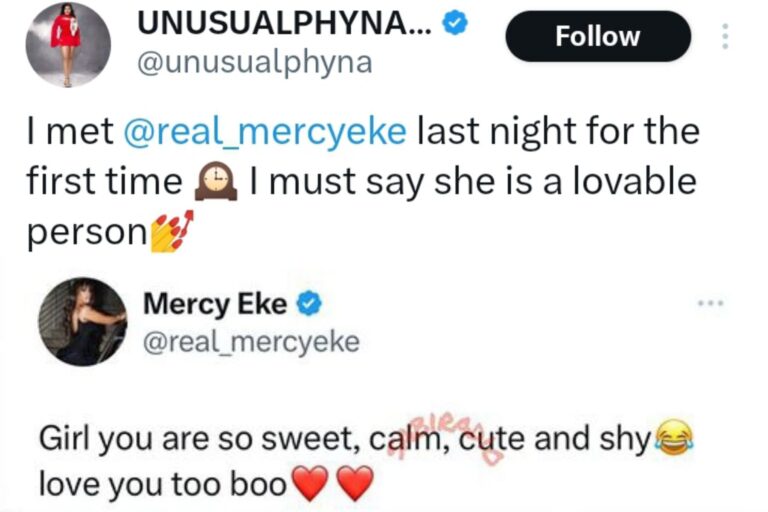Click the @real_mercyeke mention link
768x512 pixels.
(x=264, y=131)
